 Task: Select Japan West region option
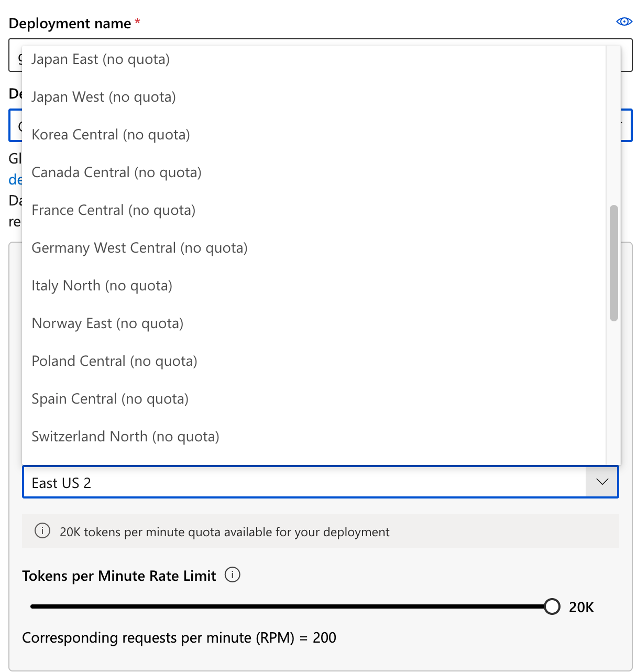314,97
